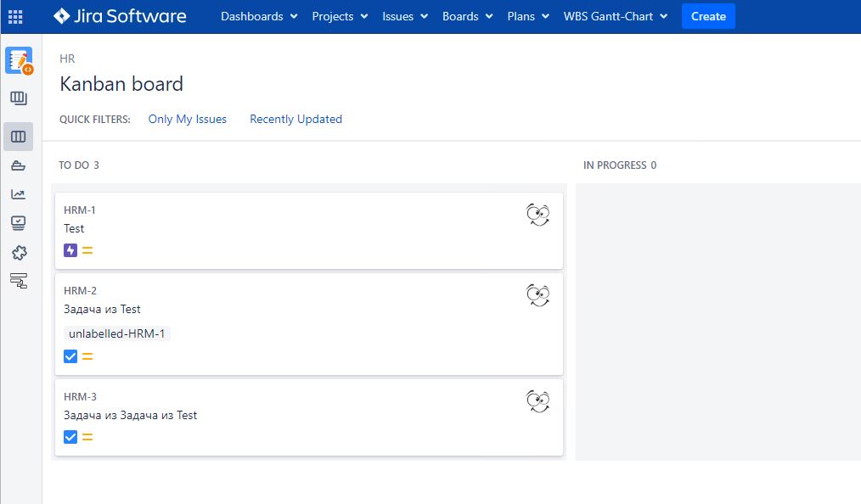Click the IN PROGRESS column header
Screen dimensions: 861x504
[x=620, y=165]
